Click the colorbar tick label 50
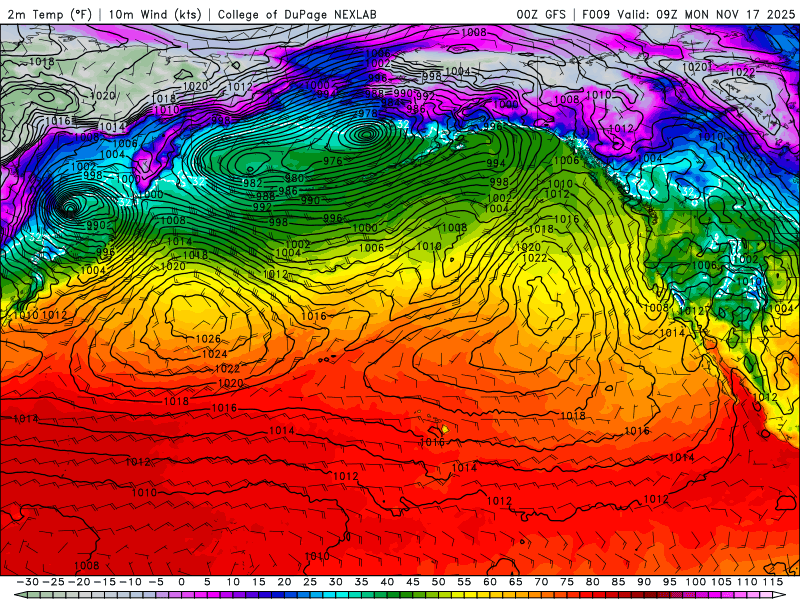The height and width of the screenshot is (600, 800). pos(438,582)
